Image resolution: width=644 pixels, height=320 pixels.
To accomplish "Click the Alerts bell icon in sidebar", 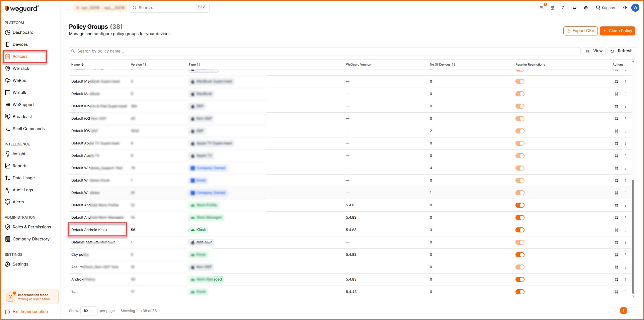I will 8,202.
